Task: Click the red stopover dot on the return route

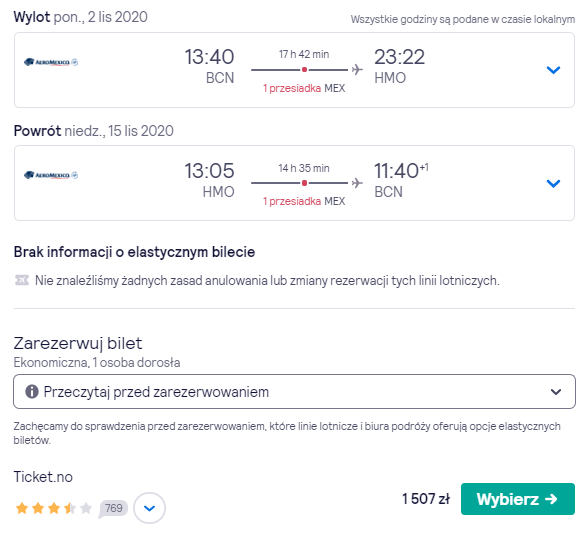Action: (305, 183)
